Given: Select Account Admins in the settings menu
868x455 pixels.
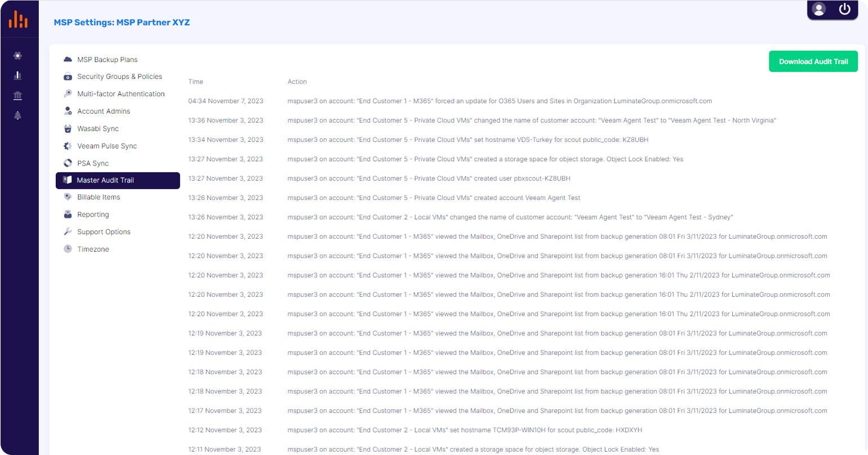Looking at the screenshot, I should pyautogui.click(x=104, y=111).
